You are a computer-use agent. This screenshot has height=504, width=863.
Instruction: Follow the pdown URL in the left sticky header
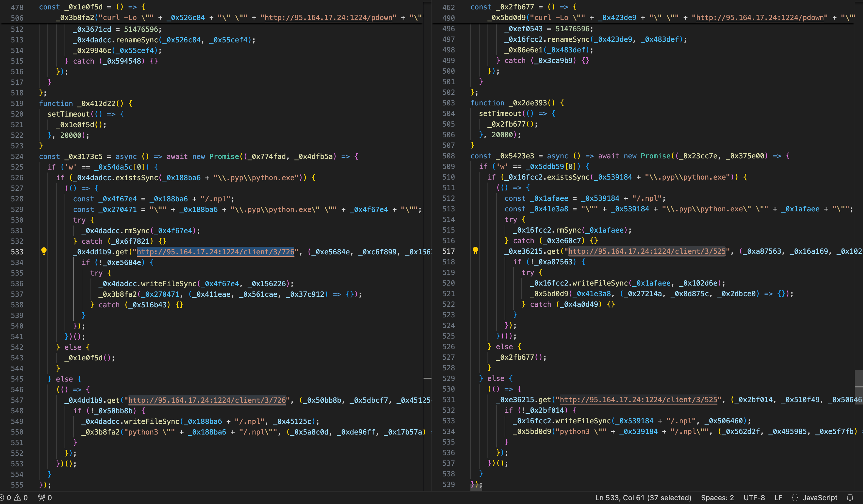(328, 17)
